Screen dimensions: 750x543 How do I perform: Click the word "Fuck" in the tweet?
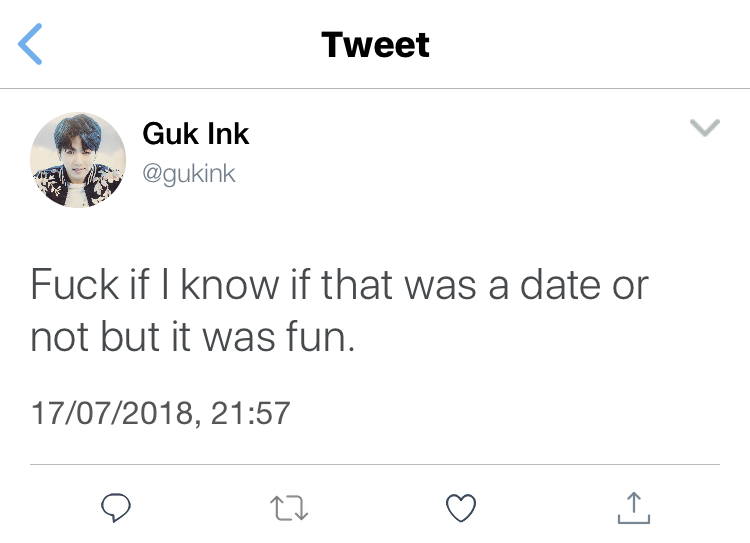pyautogui.click(x=75, y=287)
